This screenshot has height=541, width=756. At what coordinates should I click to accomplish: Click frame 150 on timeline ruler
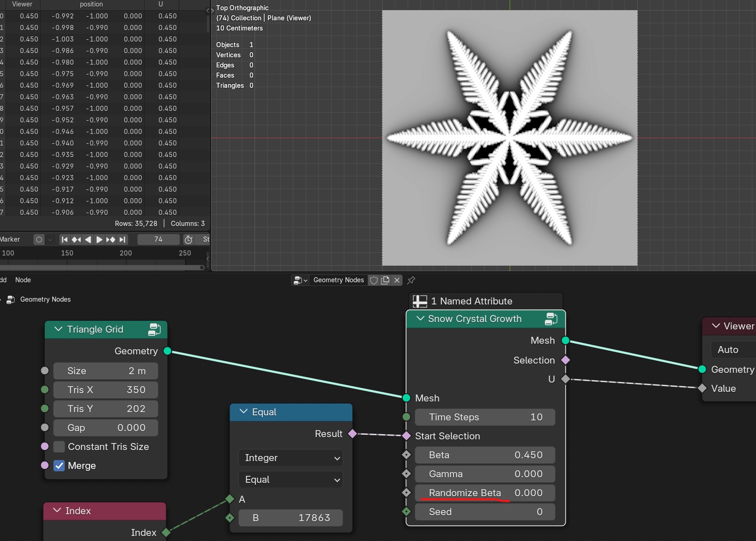pyautogui.click(x=67, y=253)
